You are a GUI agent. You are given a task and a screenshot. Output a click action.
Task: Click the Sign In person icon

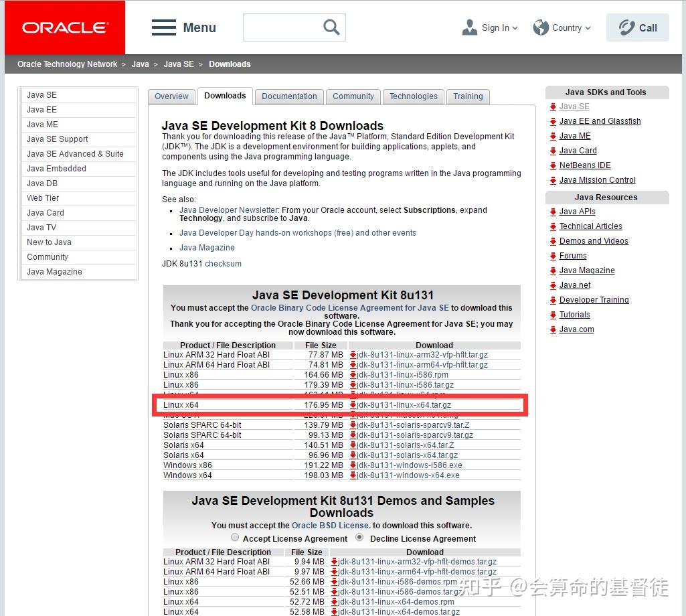[x=469, y=27]
